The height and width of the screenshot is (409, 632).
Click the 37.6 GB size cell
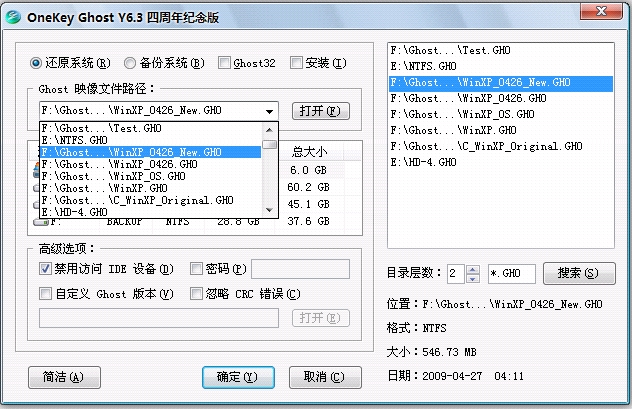click(308, 221)
